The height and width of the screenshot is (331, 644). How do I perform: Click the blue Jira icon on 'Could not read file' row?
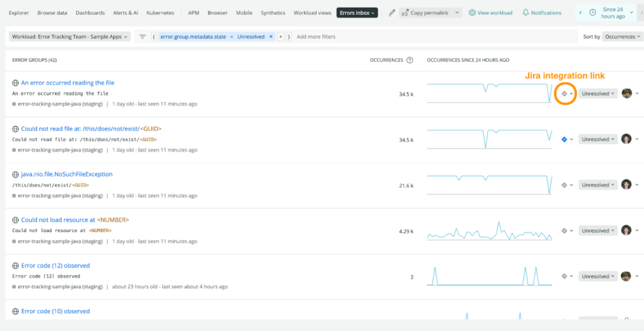coord(564,140)
